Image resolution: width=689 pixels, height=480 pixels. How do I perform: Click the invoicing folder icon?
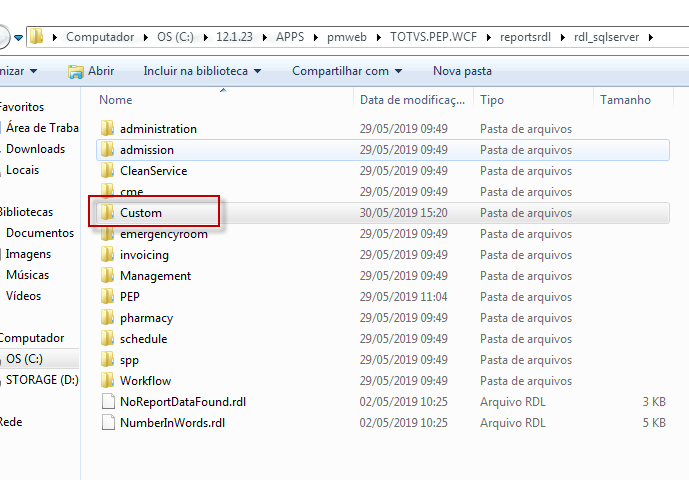[x=107, y=255]
